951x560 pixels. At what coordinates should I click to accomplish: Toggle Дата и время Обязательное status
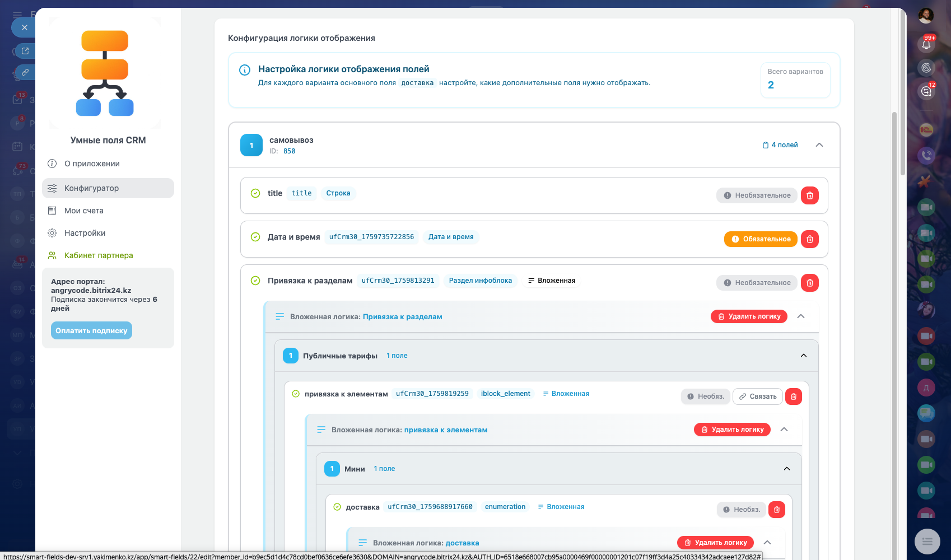(x=761, y=239)
